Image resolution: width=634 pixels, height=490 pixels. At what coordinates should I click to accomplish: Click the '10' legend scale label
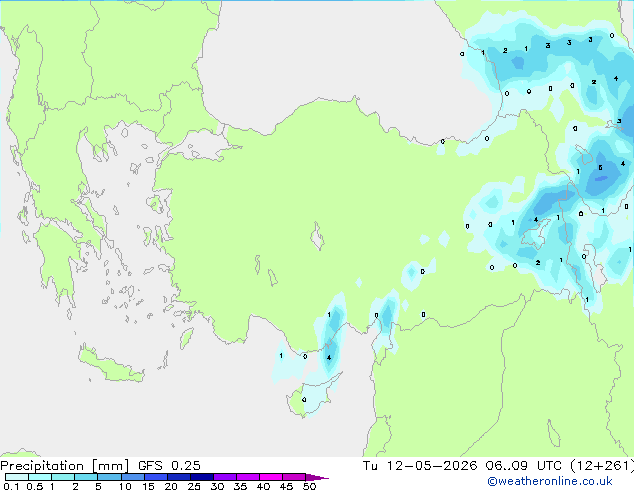point(125,486)
